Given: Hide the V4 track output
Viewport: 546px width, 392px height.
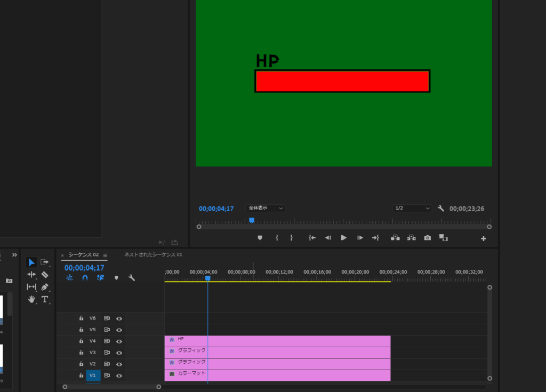Looking at the screenshot, I should point(119,341).
